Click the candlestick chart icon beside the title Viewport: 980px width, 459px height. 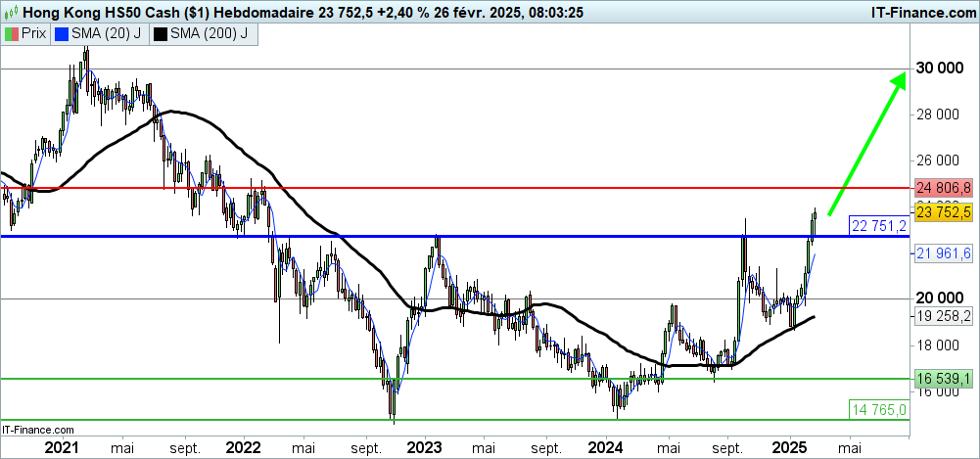tap(11, 12)
